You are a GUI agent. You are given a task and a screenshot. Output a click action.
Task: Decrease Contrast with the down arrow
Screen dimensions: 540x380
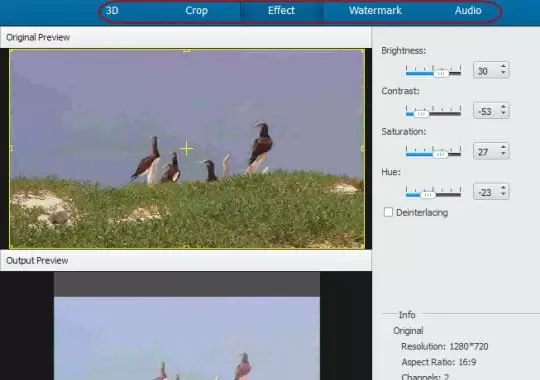click(x=503, y=113)
